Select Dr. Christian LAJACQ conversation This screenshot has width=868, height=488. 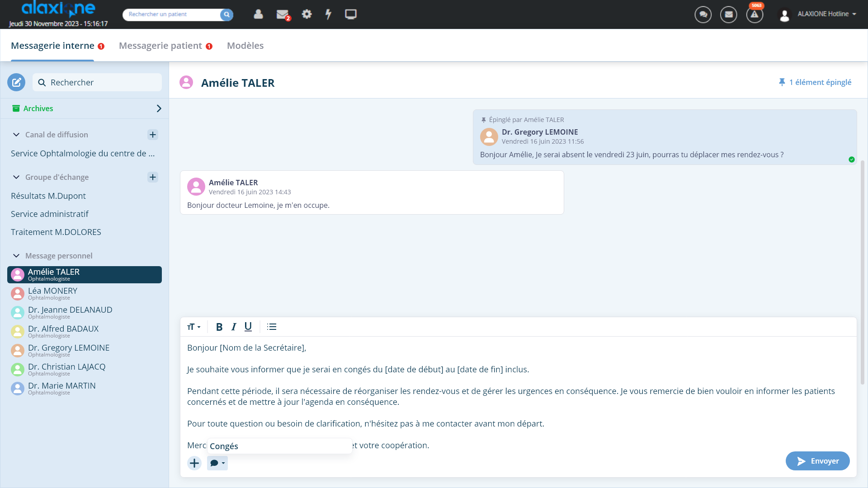pos(85,370)
